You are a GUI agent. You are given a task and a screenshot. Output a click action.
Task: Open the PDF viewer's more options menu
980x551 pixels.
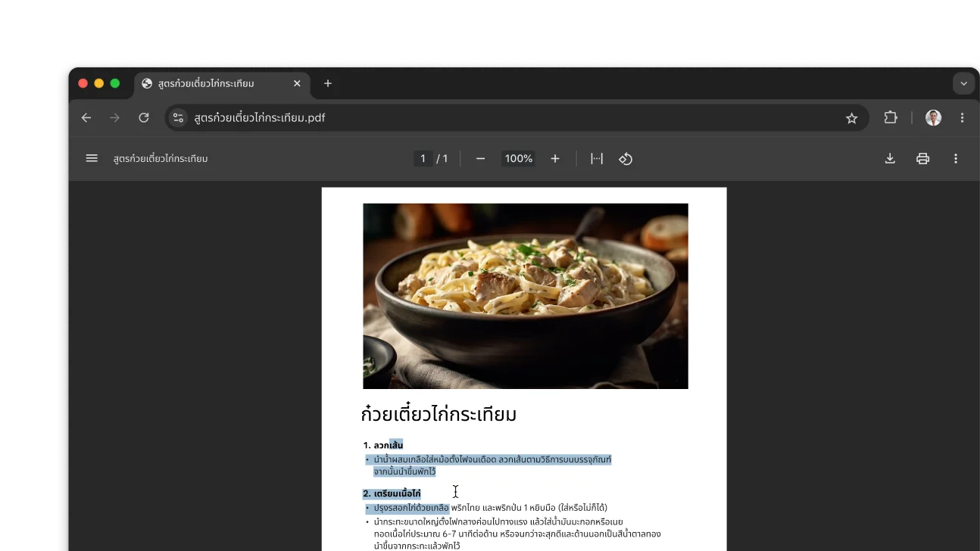(956, 158)
